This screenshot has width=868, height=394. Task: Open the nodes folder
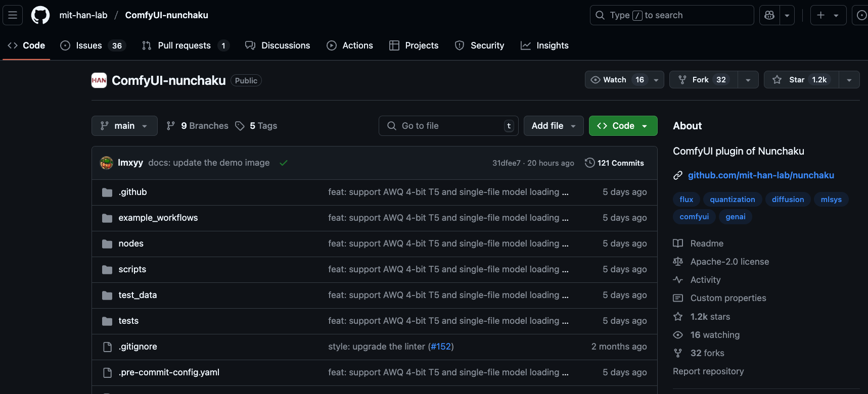coord(131,243)
